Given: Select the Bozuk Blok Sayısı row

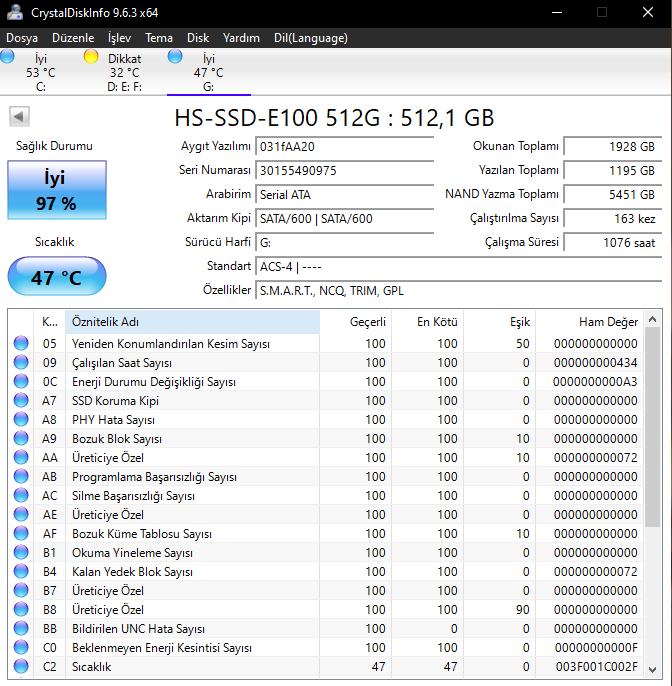Looking at the screenshot, I should click(x=326, y=438).
